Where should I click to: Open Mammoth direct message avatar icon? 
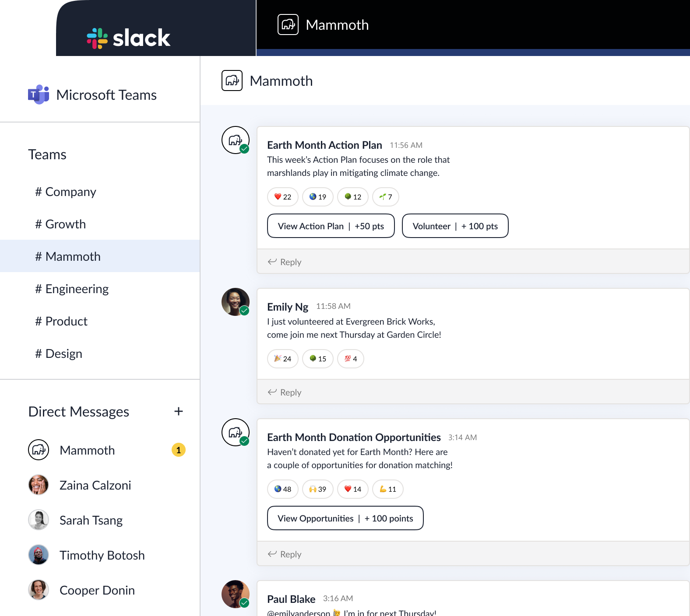[39, 450]
